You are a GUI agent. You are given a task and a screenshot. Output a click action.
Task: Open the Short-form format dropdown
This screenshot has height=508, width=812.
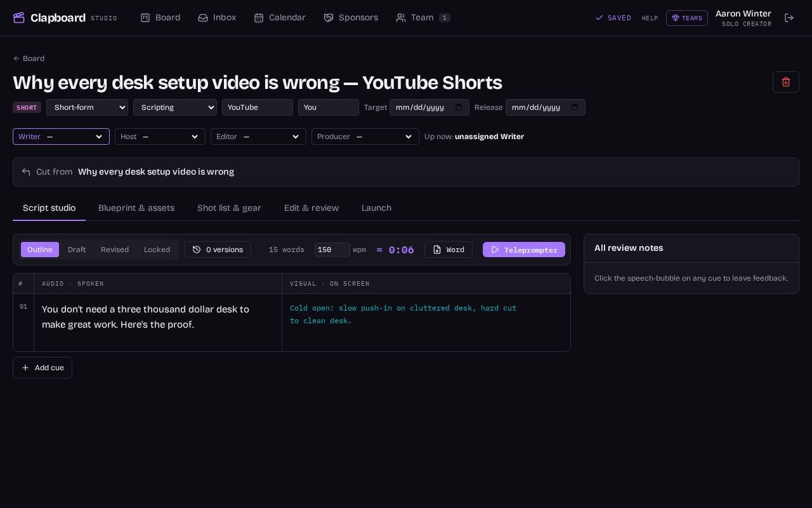tap(87, 107)
